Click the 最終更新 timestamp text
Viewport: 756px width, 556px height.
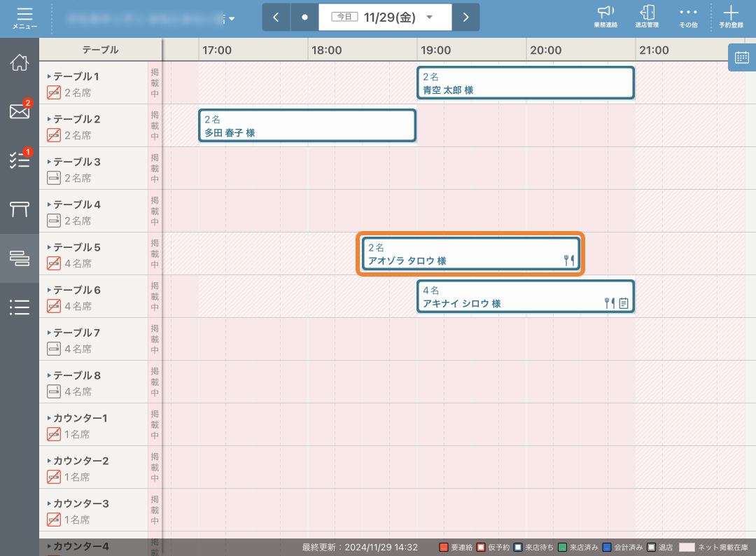(360, 548)
